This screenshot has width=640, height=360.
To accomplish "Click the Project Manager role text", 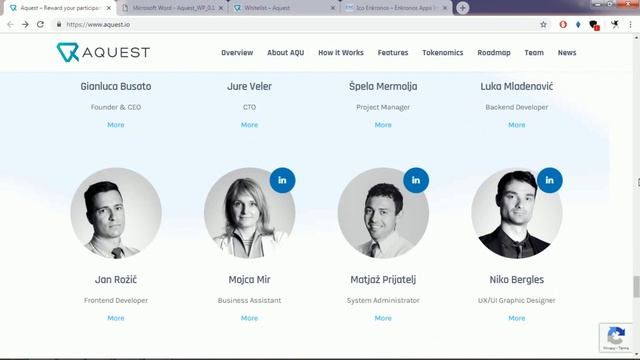I will coord(383,107).
